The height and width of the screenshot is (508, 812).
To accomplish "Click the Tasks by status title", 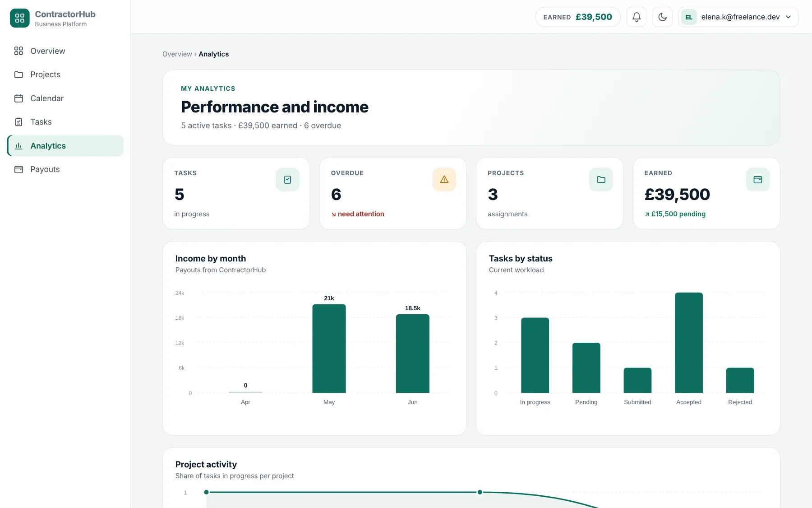I will coord(521,258).
